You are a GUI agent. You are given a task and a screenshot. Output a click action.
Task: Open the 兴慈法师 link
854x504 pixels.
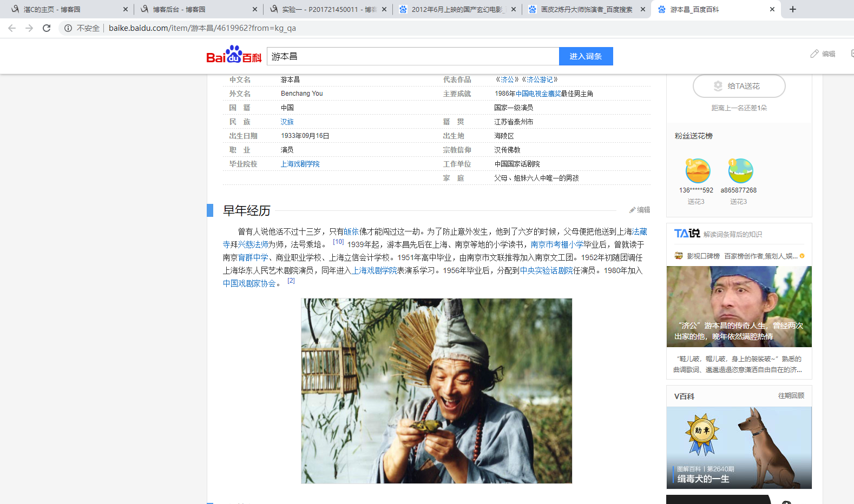pyautogui.click(x=253, y=244)
